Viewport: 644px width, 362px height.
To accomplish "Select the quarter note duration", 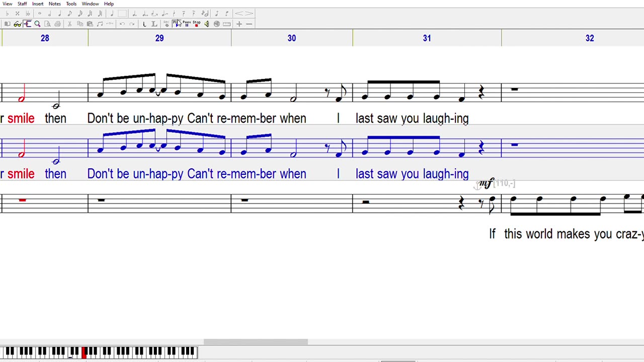I will (59, 14).
